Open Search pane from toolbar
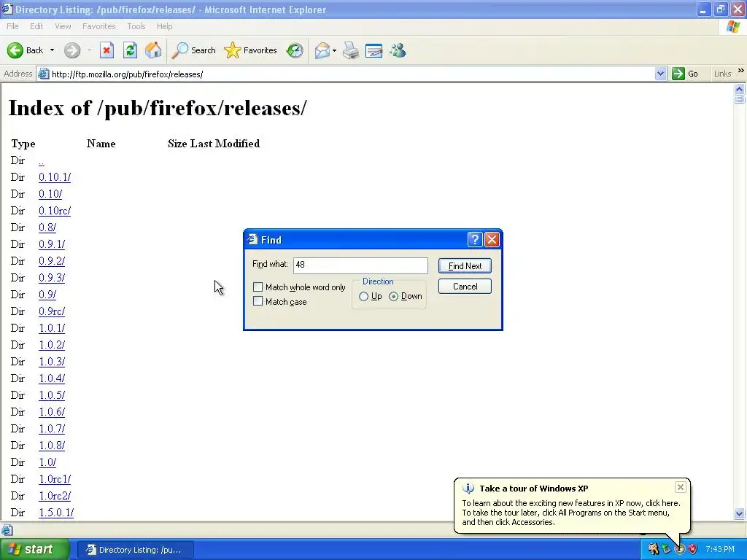747x560 pixels. 194,50
